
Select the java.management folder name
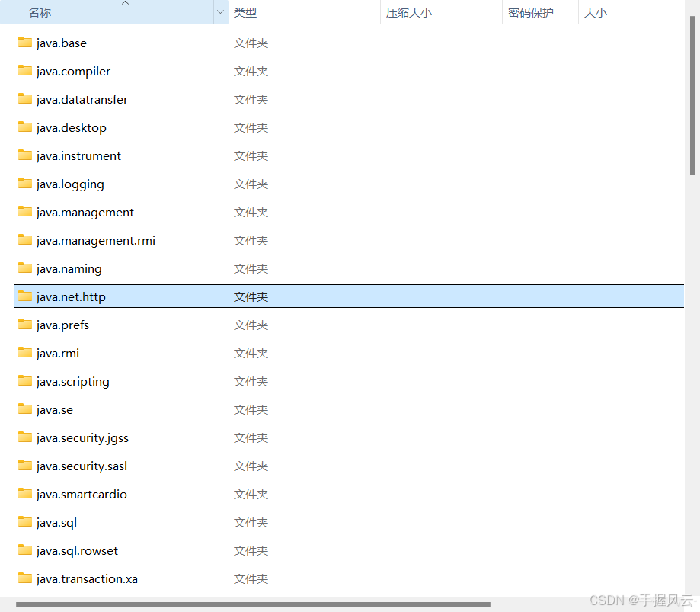pos(85,212)
